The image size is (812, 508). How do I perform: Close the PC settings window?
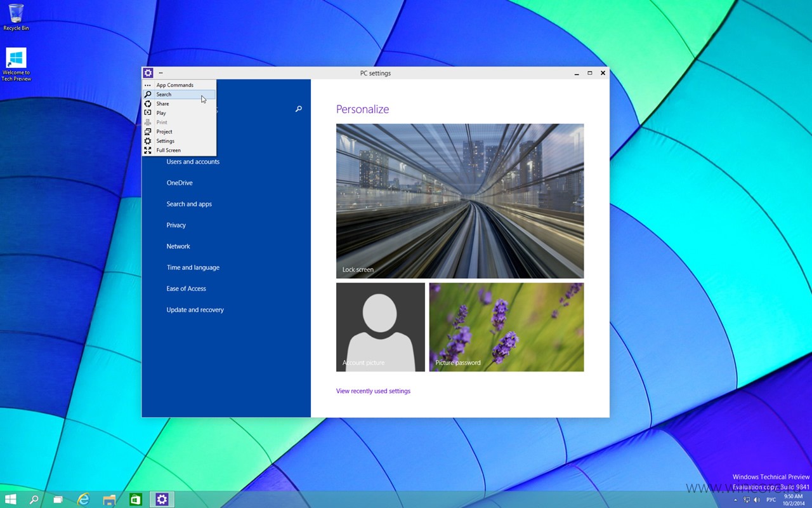click(603, 73)
